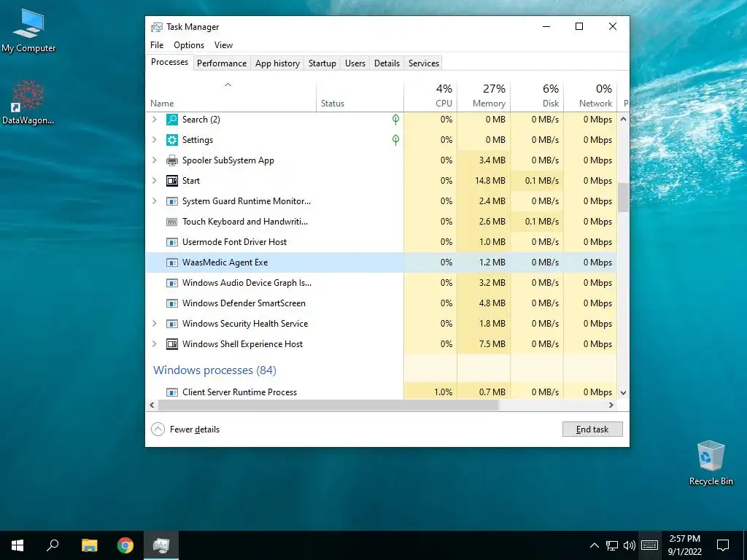Click the Windows Shell Experience Host icon
Screen dimensions: 747x560
[x=171, y=344]
